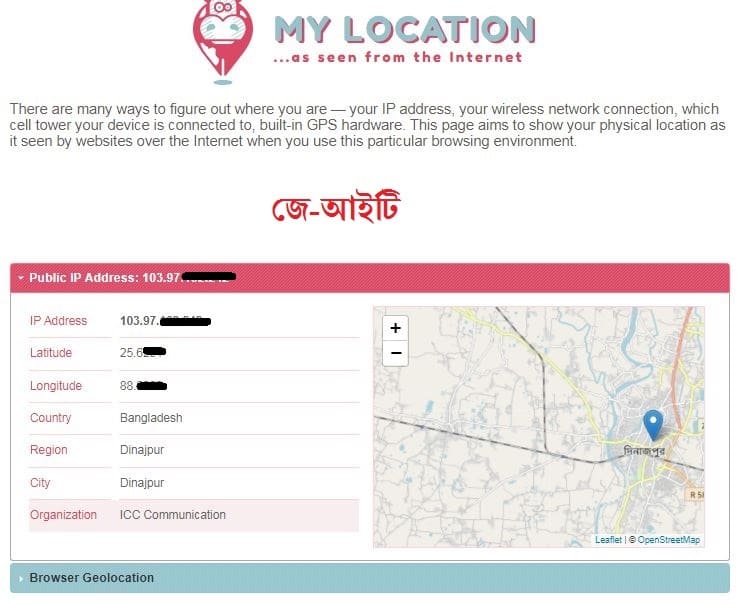Select the Organization row label
The height and width of the screenshot is (605, 742).
[x=63, y=515]
